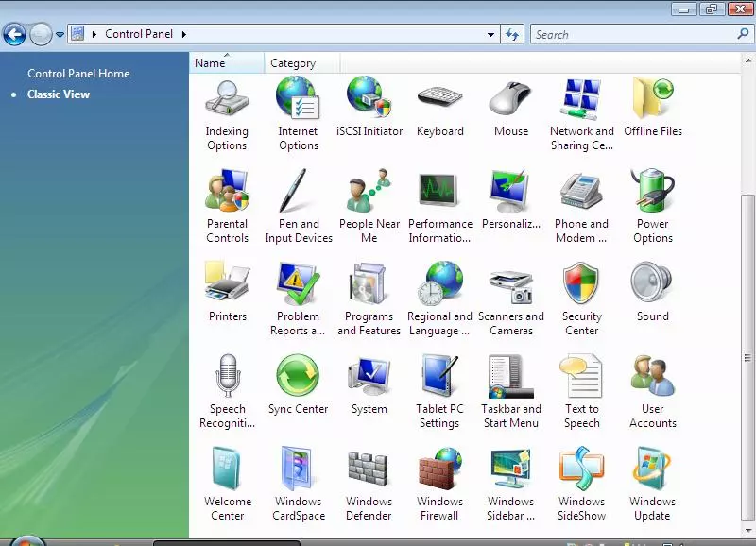This screenshot has width=756, height=546.
Task: Open Personalization settings
Action: pos(511,200)
